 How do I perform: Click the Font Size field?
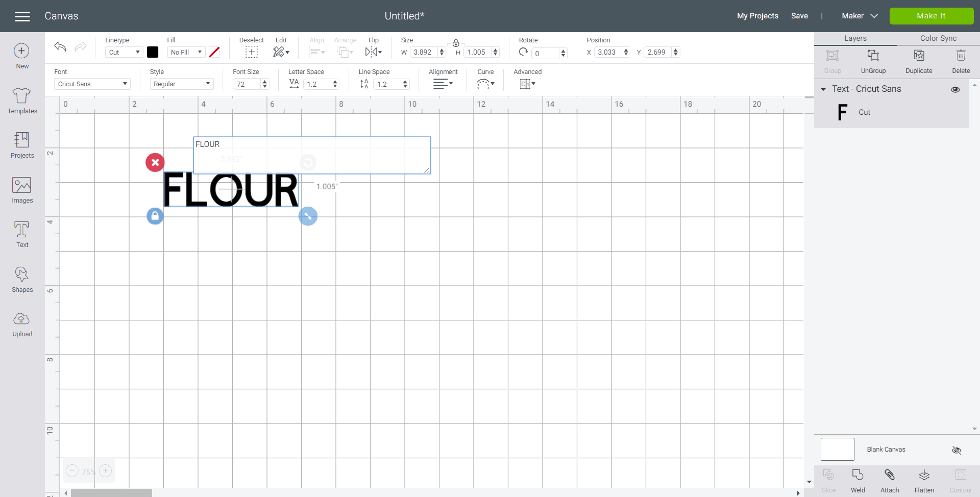[247, 84]
